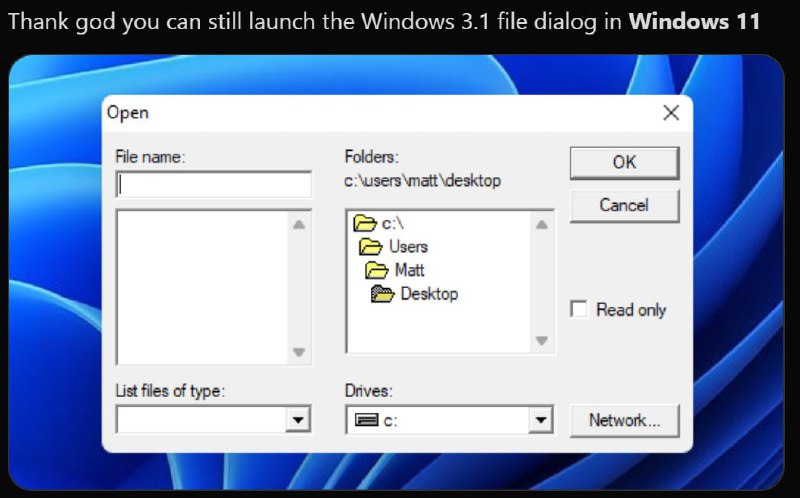The image size is (800, 498).
Task: Focus the File name input field
Action: [x=214, y=184]
